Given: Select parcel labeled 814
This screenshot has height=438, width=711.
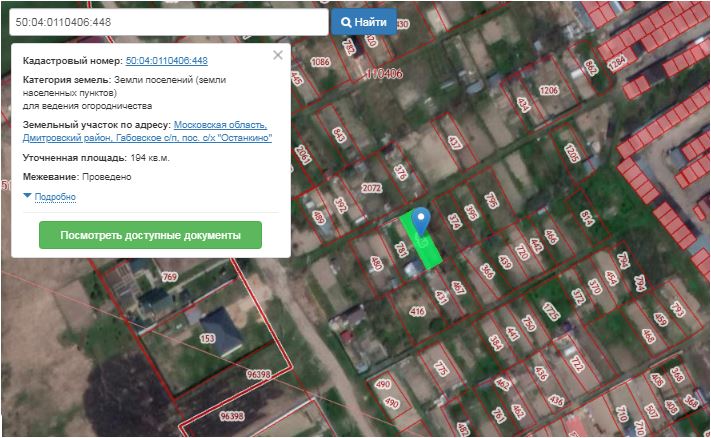Looking at the screenshot, I should pos(587,218).
